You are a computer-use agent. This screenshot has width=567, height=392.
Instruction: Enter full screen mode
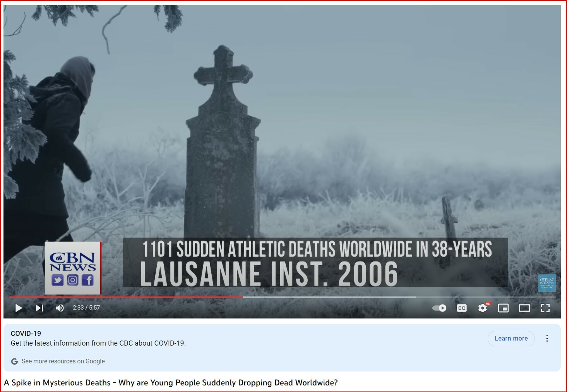[x=545, y=308]
